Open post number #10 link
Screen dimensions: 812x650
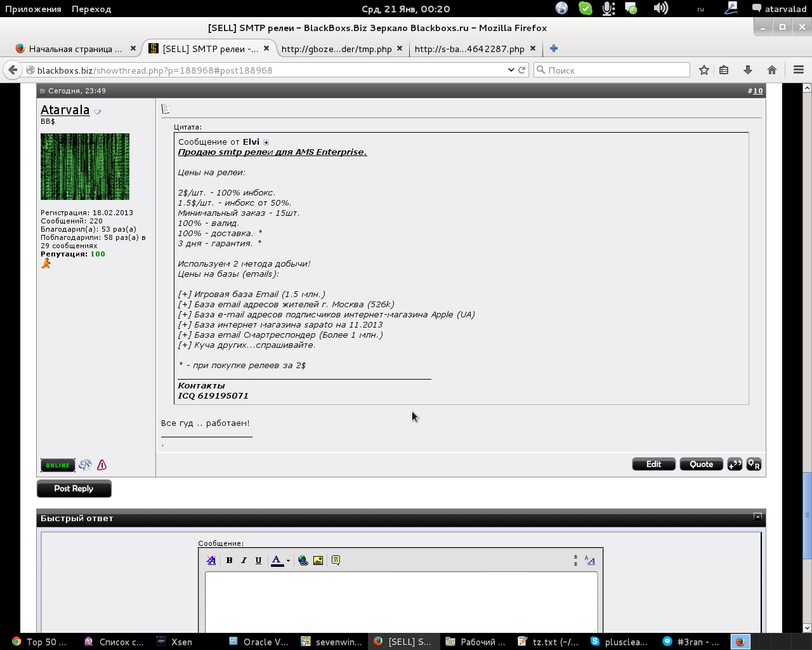click(x=758, y=91)
